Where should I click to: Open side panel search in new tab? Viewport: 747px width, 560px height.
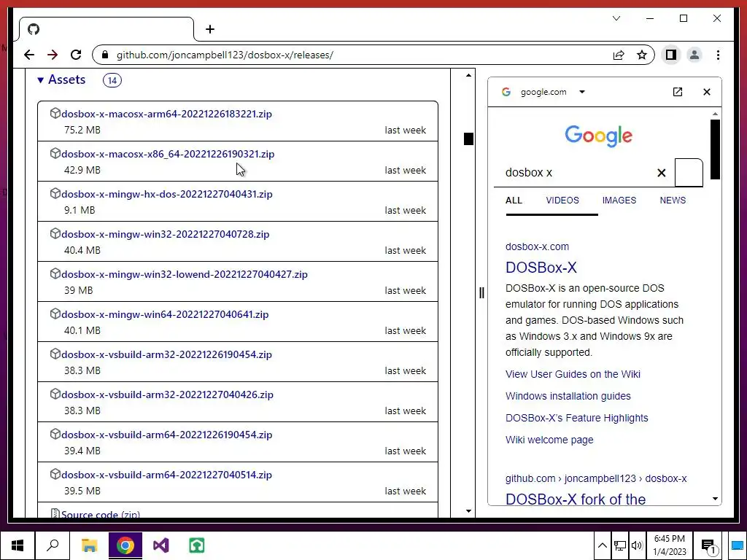point(678,92)
